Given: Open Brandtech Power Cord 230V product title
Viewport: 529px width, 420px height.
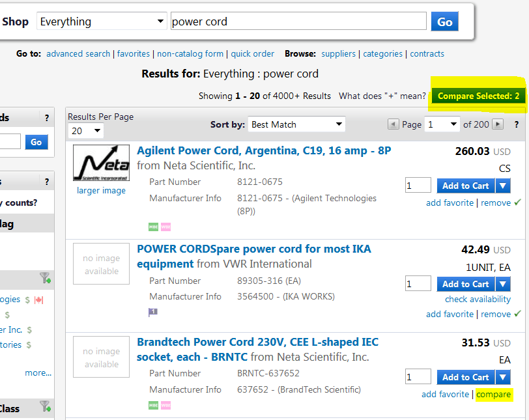Looking at the screenshot, I should pos(258,349).
